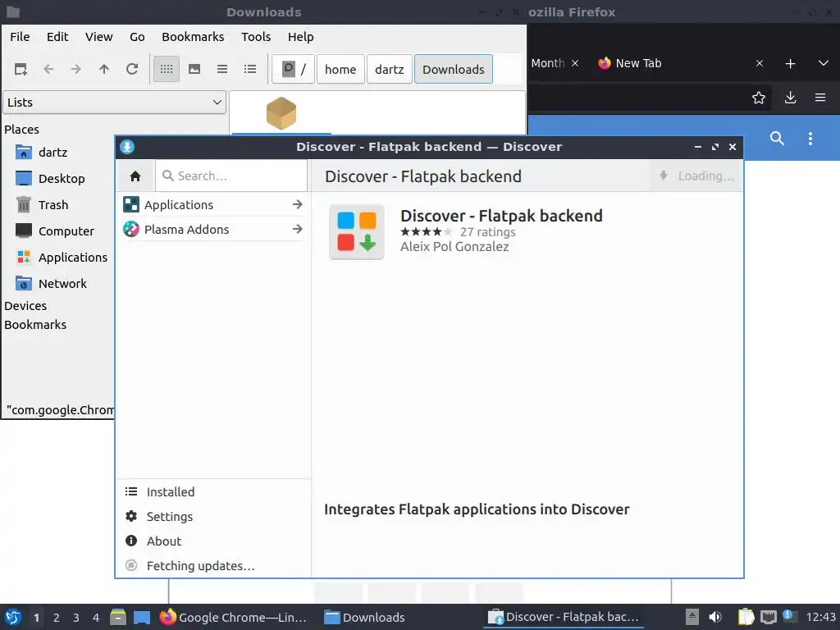Go forward in file manager
The height and width of the screenshot is (630, 840).
(x=76, y=69)
